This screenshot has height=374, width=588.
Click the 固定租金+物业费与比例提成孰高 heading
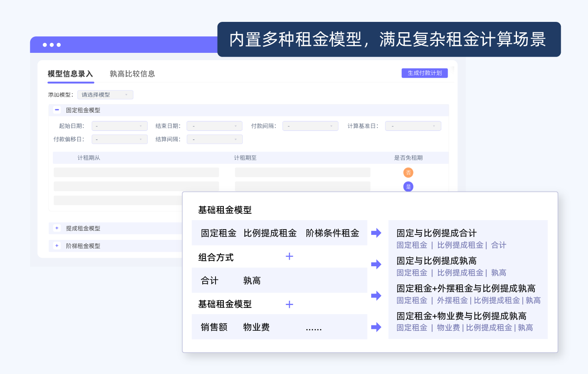pyautogui.click(x=461, y=316)
